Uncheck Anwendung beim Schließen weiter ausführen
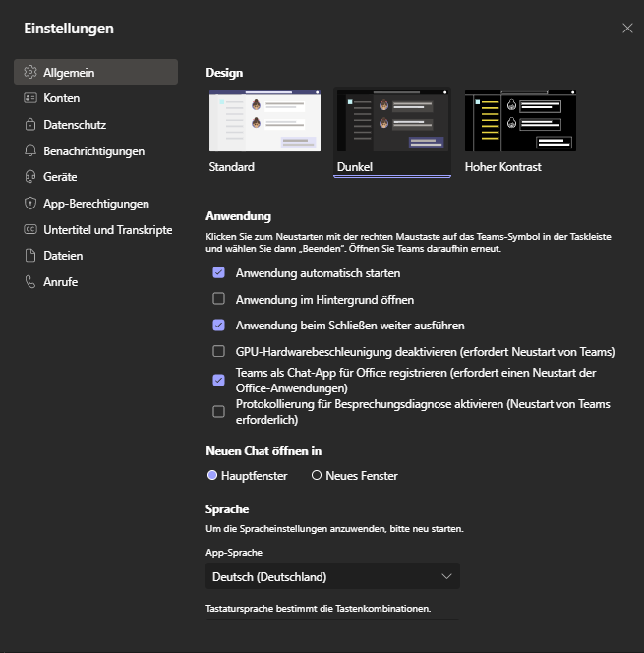 pyautogui.click(x=218, y=326)
